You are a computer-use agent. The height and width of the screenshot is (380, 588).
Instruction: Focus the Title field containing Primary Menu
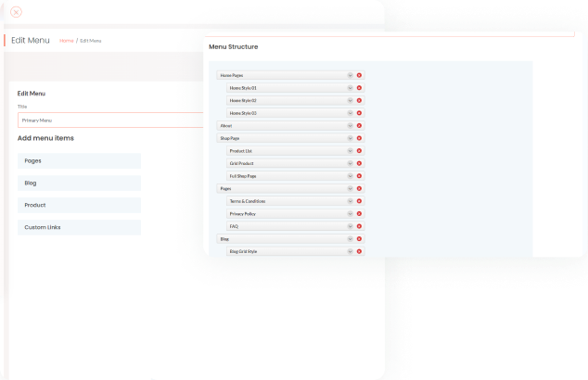coord(110,120)
